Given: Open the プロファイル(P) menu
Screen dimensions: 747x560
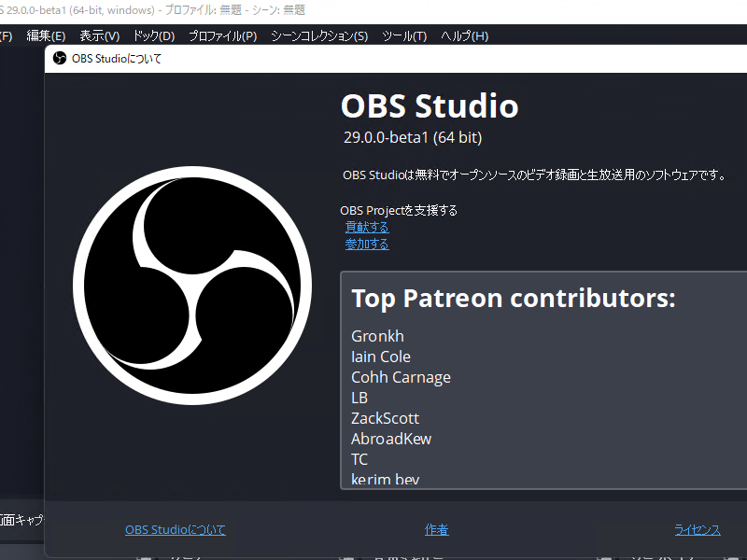Looking at the screenshot, I should tap(223, 35).
